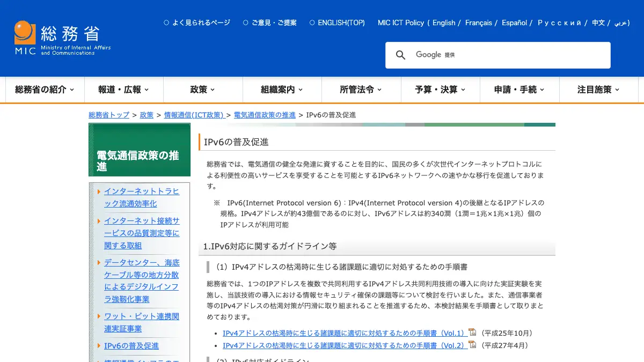
Task: Open ワット・ビット連携関連実証事業 sidebar link
Action: pos(142,322)
